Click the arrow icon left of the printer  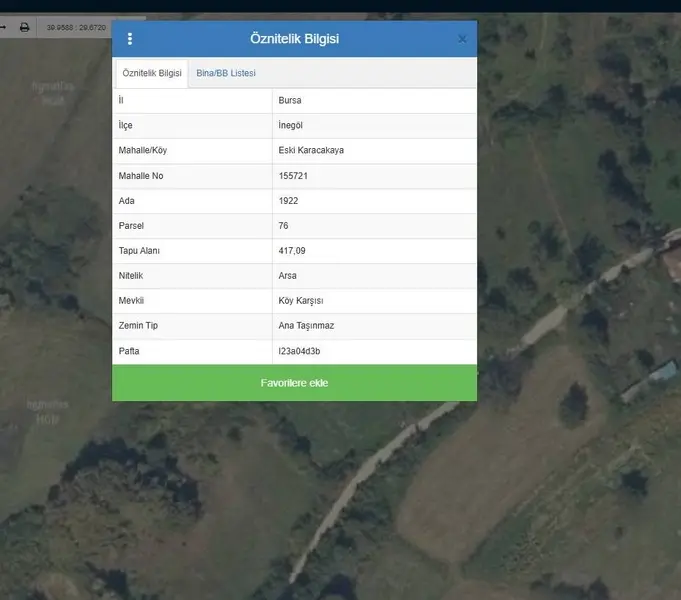coord(4,27)
